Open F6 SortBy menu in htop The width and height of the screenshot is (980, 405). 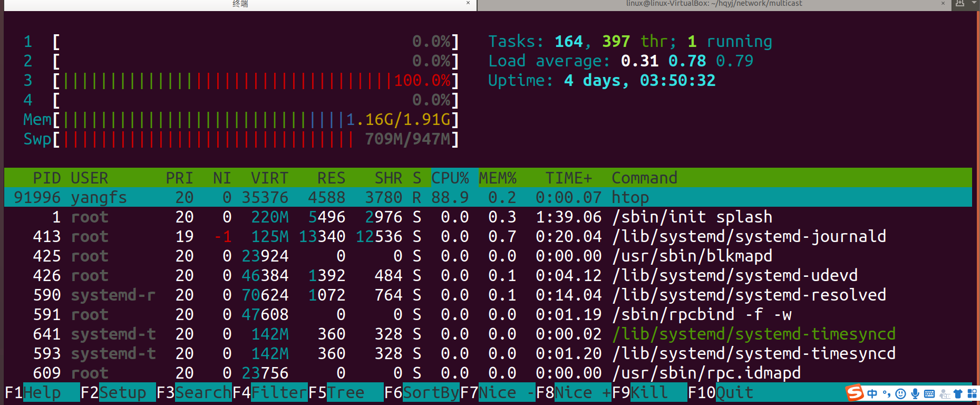click(x=422, y=393)
